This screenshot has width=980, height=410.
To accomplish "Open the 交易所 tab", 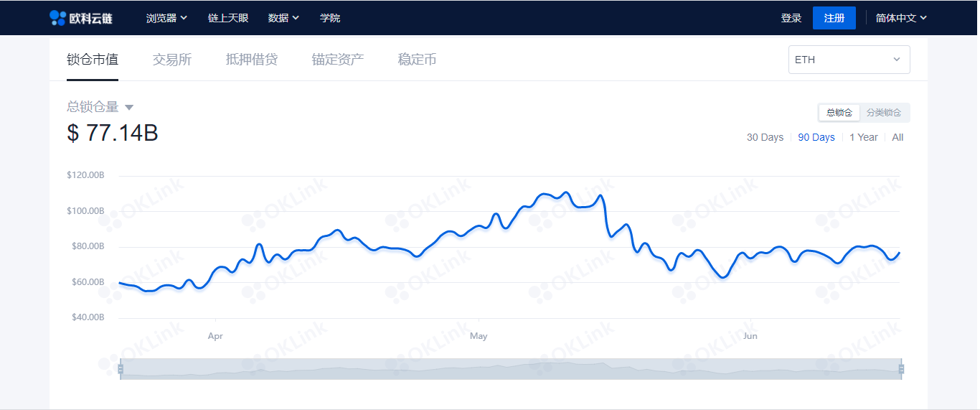I will coord(172,60).
